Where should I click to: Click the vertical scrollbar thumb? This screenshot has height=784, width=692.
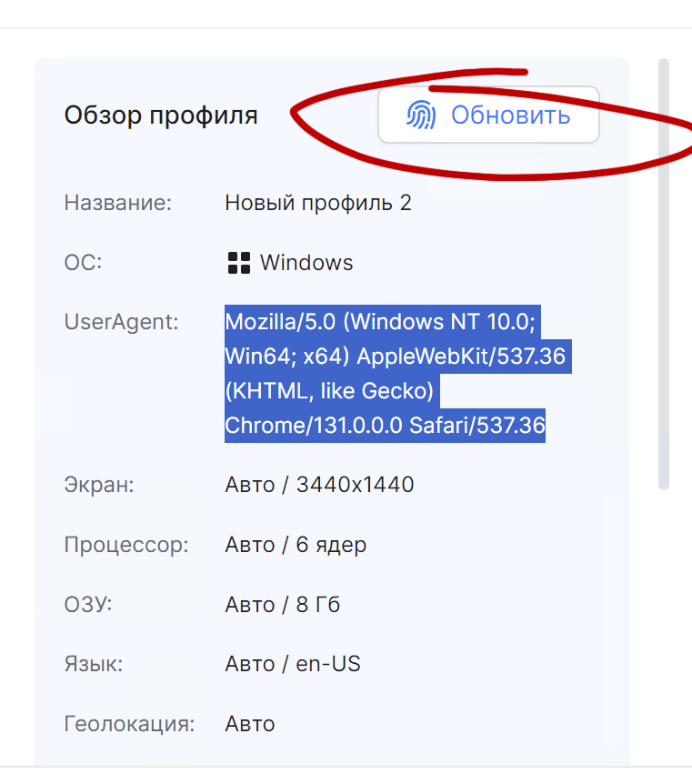pos(664,273)
